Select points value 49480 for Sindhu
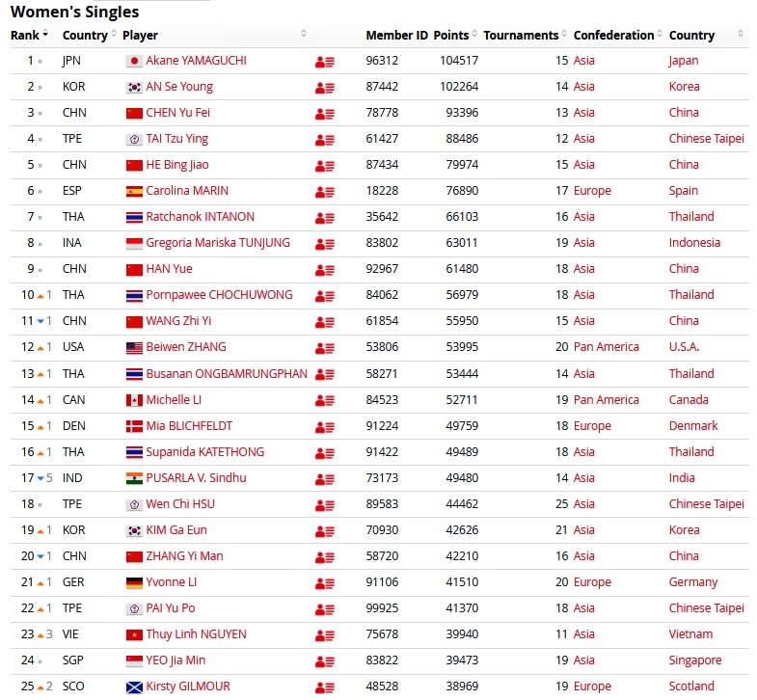The image size is (757, 700). pos(462,478)
